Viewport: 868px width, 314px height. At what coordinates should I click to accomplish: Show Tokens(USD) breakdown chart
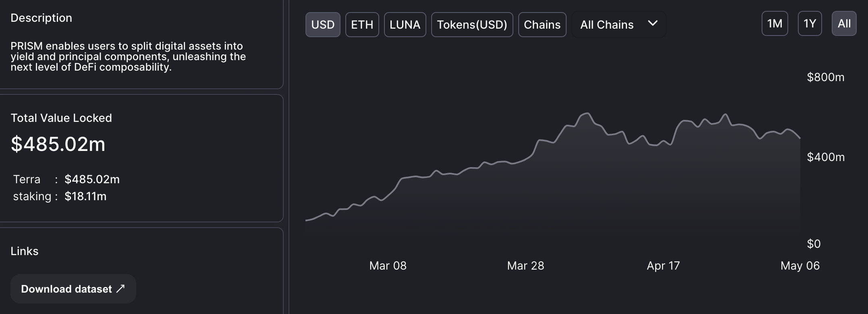472,25
